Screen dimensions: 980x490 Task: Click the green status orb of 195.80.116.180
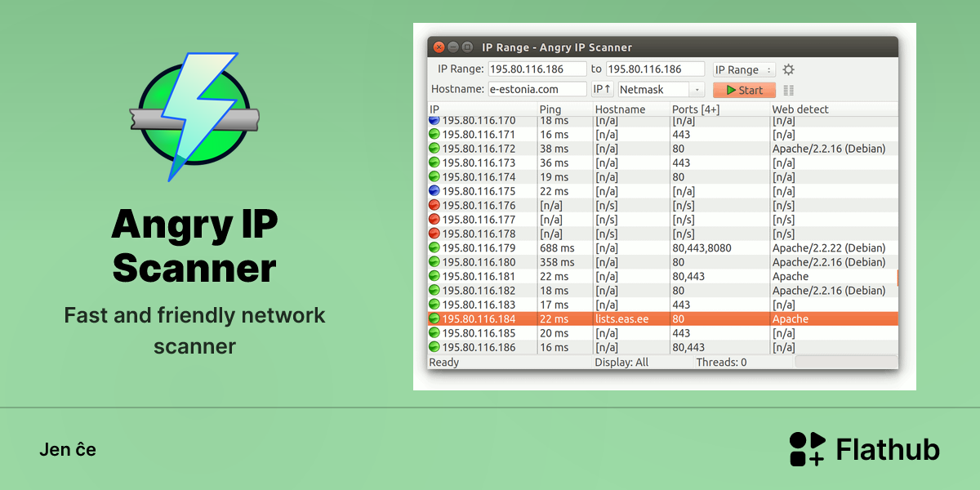pos(434,262)
